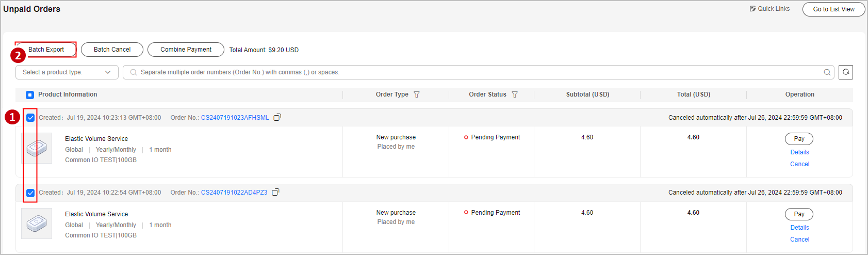
Task: Open Quick Links
Action: (x=769, y=9)
